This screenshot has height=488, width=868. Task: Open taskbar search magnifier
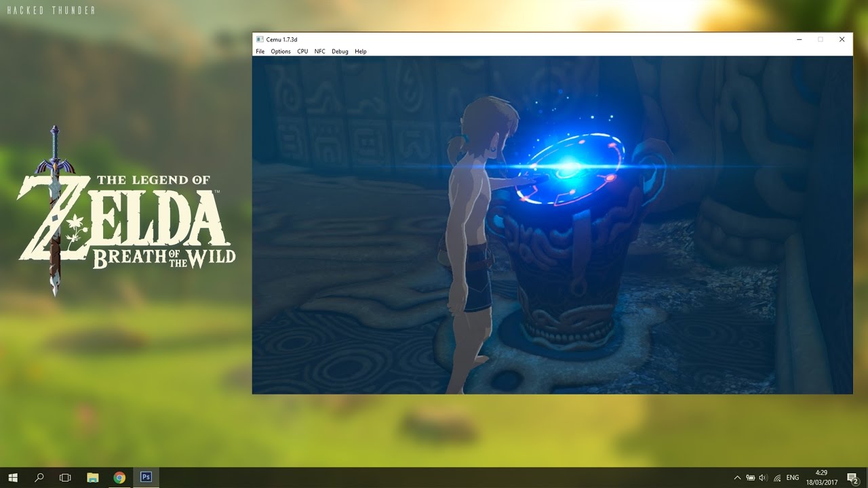39,477
